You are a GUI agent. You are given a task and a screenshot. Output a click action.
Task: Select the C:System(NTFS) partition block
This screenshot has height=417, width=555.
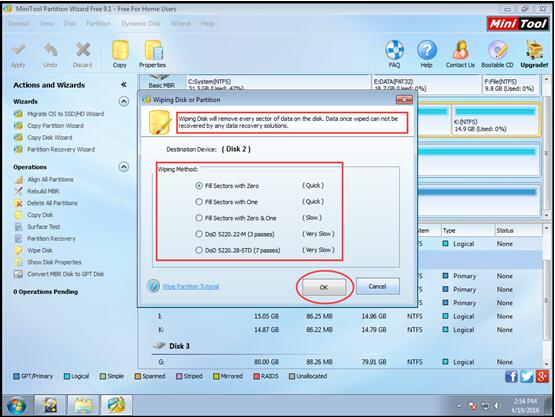click(x=278, y=83)
